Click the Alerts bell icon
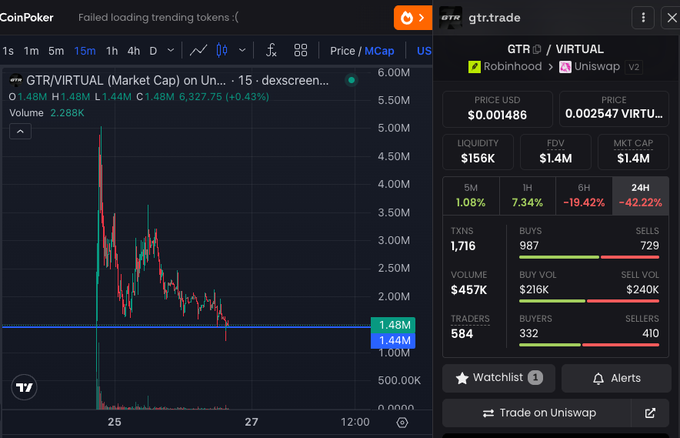This screenshot has height=438, width=680. point(598,379)
